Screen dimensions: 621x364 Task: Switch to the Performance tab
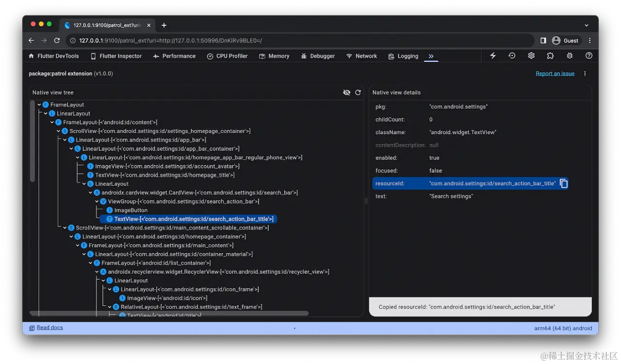pos(174,56)
